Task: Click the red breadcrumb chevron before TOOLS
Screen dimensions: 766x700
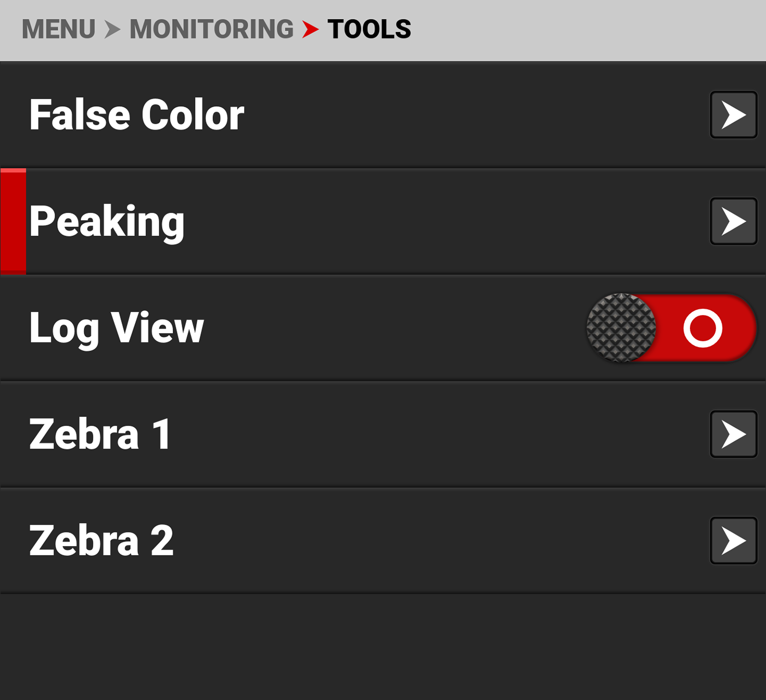Action: (310, 30)
